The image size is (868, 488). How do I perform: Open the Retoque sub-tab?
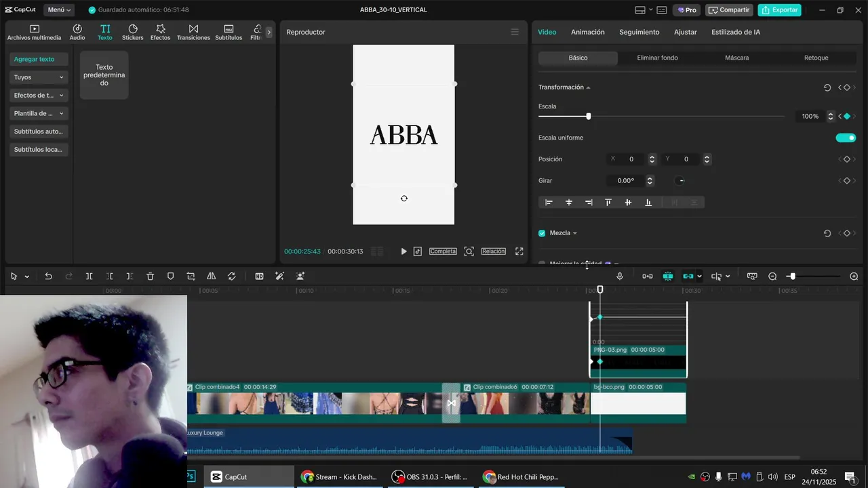point(816,58)
